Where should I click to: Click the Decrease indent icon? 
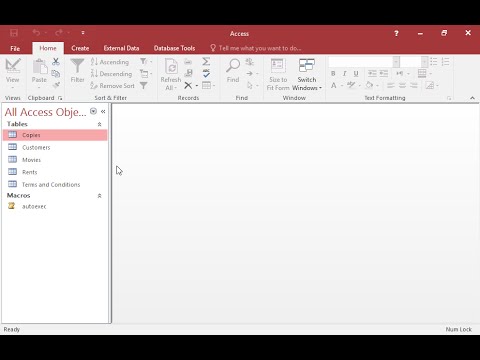[372, 74]
